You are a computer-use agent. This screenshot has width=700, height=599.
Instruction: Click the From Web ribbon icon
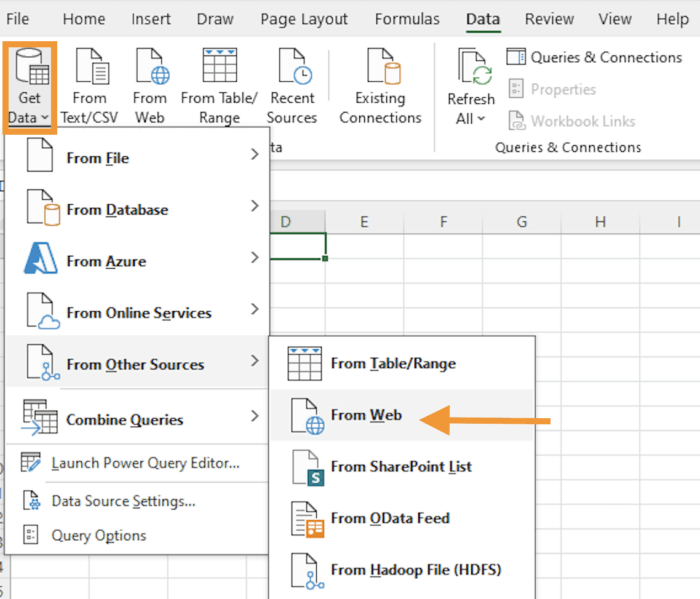tap(152, 66)
